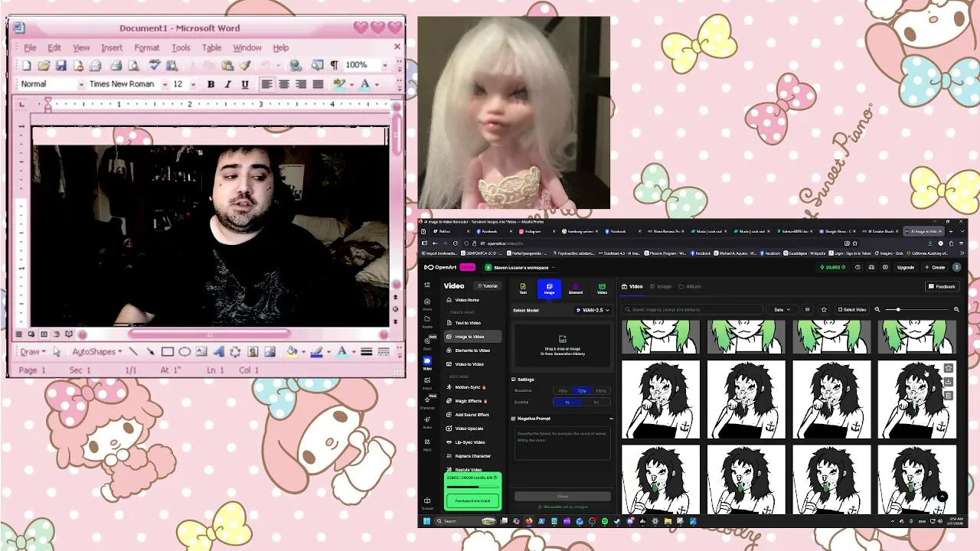Click Character icon in OpenArt sidebar
The height and width of the screenshot is (551, 980).
pyautogui.click(x=427, y=403)
